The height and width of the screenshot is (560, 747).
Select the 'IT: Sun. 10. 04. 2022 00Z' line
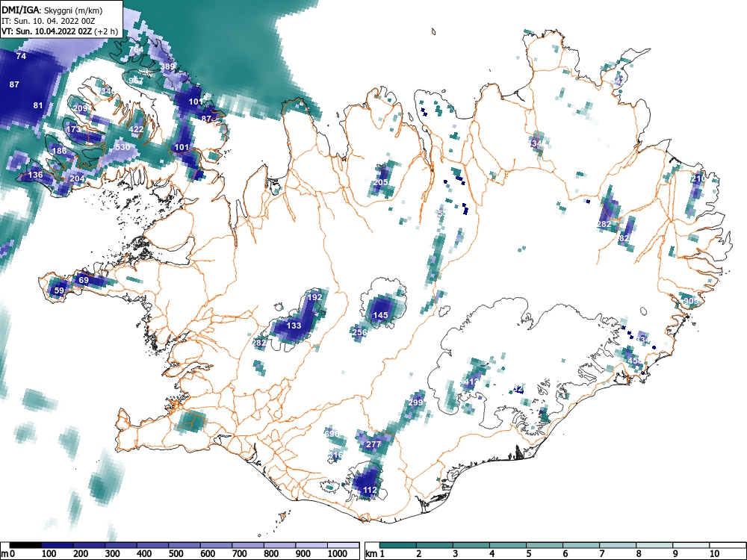48,21
